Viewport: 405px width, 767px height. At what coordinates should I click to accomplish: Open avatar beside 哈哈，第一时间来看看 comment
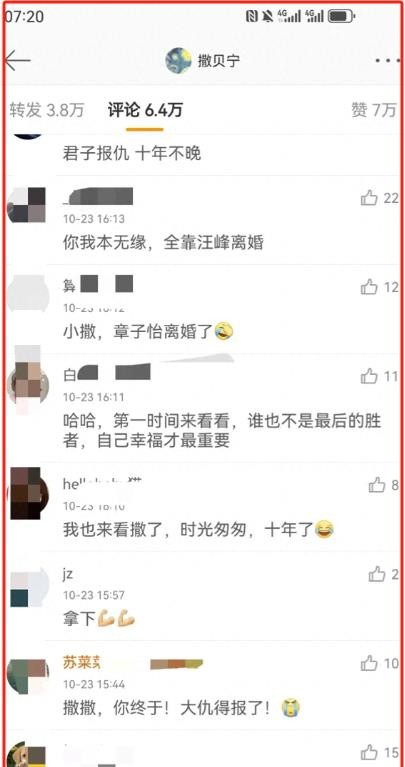coord(29,379)
